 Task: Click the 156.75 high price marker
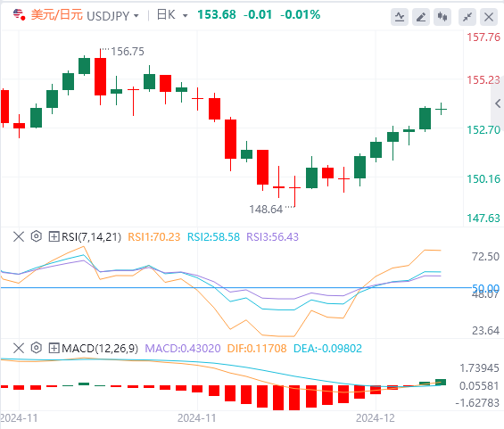point(128,52)
